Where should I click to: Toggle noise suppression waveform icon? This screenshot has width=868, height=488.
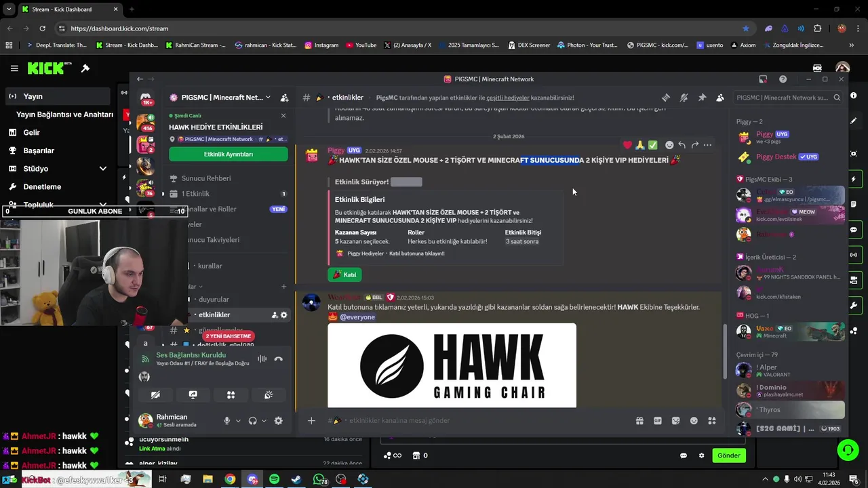(x=262, y=359)
